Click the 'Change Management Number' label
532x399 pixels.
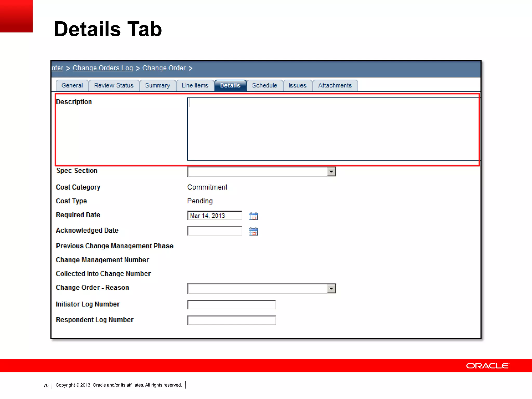103,260
